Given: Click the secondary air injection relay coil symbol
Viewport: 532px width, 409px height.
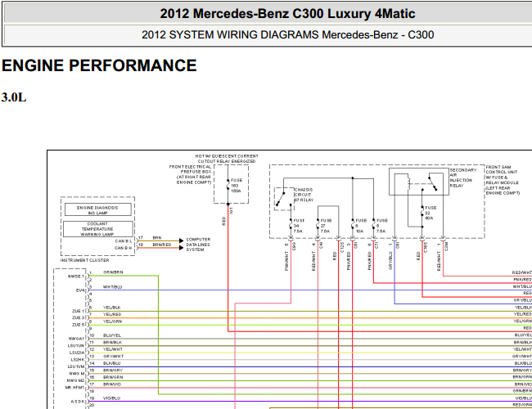Looking at the screenshot, I should [408, 184].
